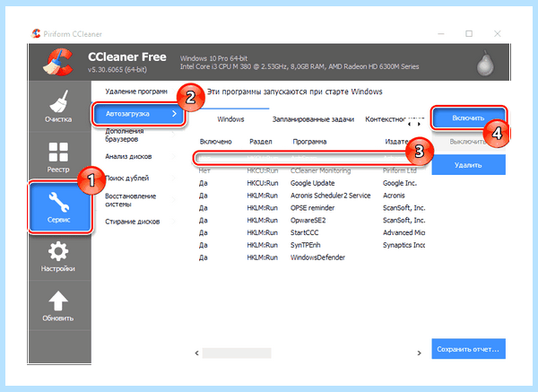
Task: Select the OpwareSE2 row
Action: tap(311, 220)
